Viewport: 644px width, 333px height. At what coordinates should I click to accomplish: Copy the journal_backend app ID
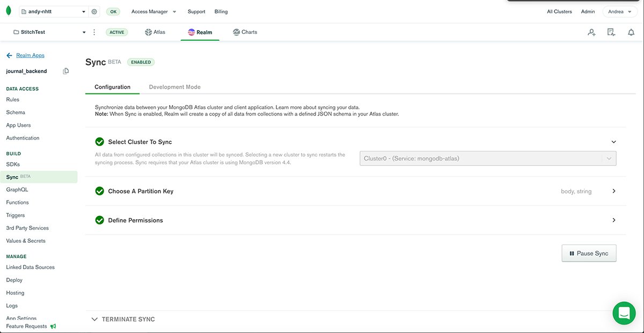coord(66,71)
